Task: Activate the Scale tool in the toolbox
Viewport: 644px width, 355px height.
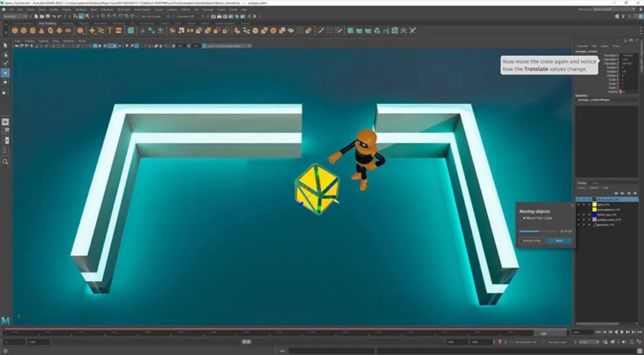Action: (x=5, y=92)
